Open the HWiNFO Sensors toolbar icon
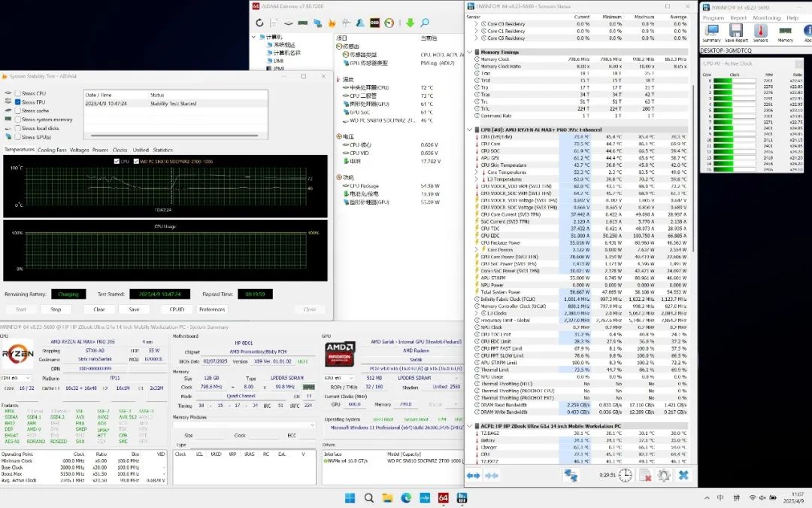Viewport: 812px width, 508px height. pyautogui.click(x=760, y=33)
